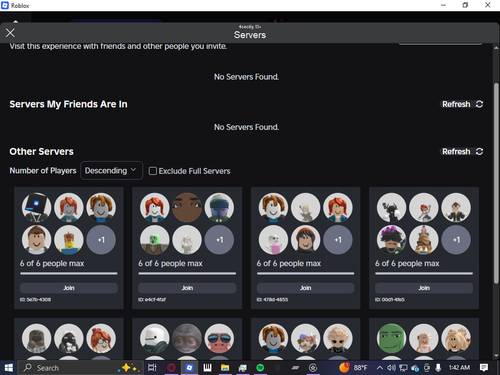Click the black screen-head robot avatar

36,207
